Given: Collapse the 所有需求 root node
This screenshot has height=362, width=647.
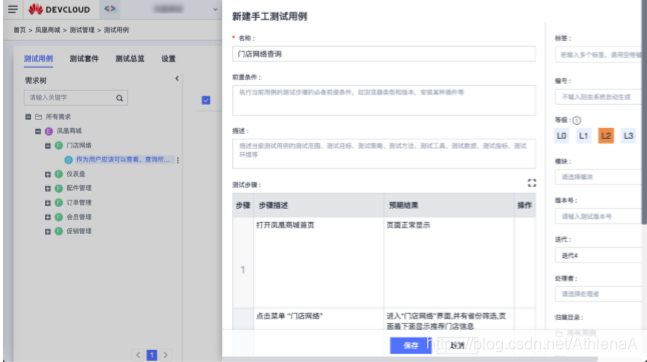Looking at the screenshot, I should [x=28, y=117].
